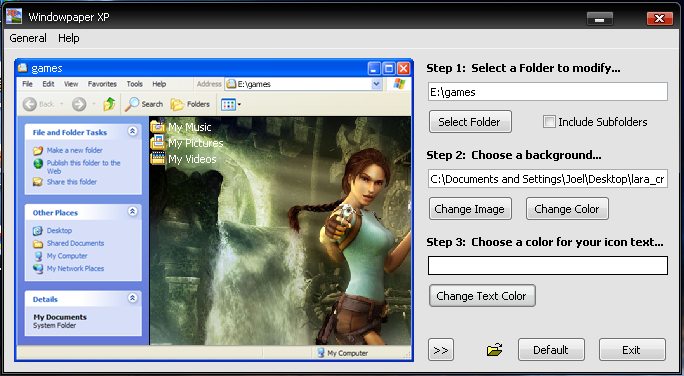684x376 pixels.
Task: Minimize the Windowpaper XP window
Action: (x=600, y=19)
